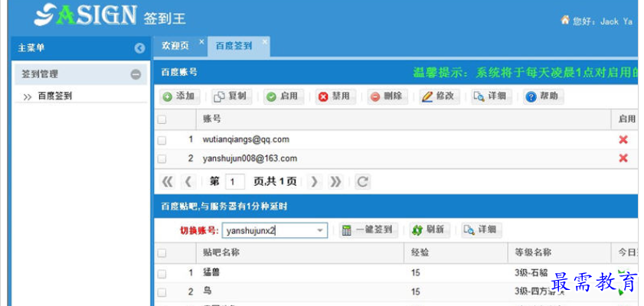
Task: Click the 3级-石貂 level cell
Action: tap(531, 272)
